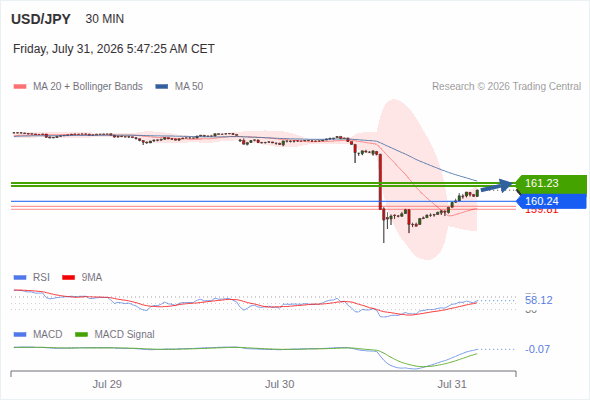The height and width of the screenshot is (400, 590).
Task: Toggle the MA 50 legend label
Action: (189, 87)
